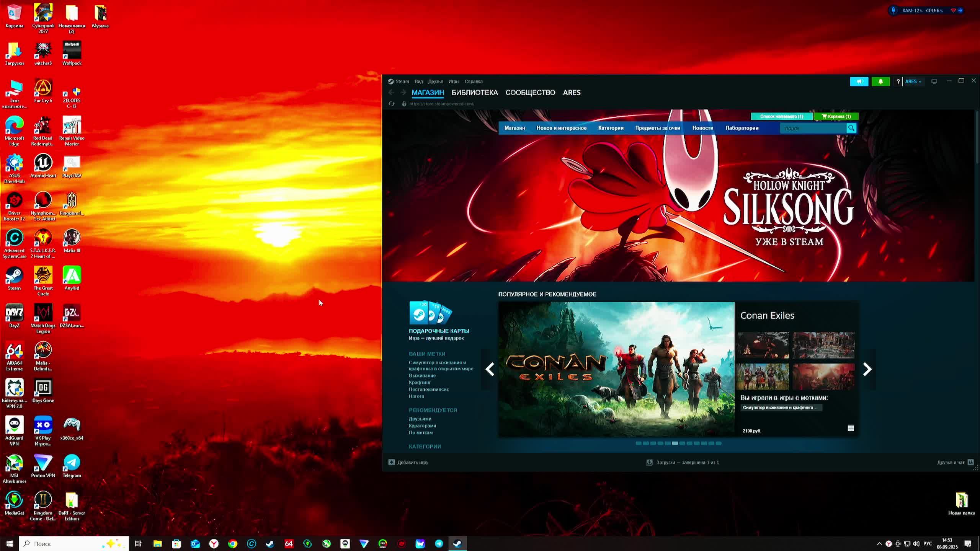This screenshot has height=551, width=980.
Task: Open the Категории store dropdown
Action: [x=611, y=128]
